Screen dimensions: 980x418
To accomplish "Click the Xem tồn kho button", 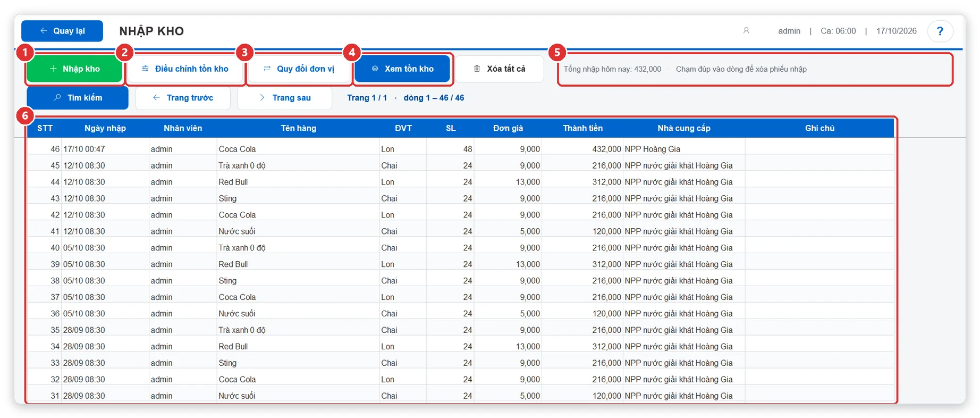I will tap(402, 69).
